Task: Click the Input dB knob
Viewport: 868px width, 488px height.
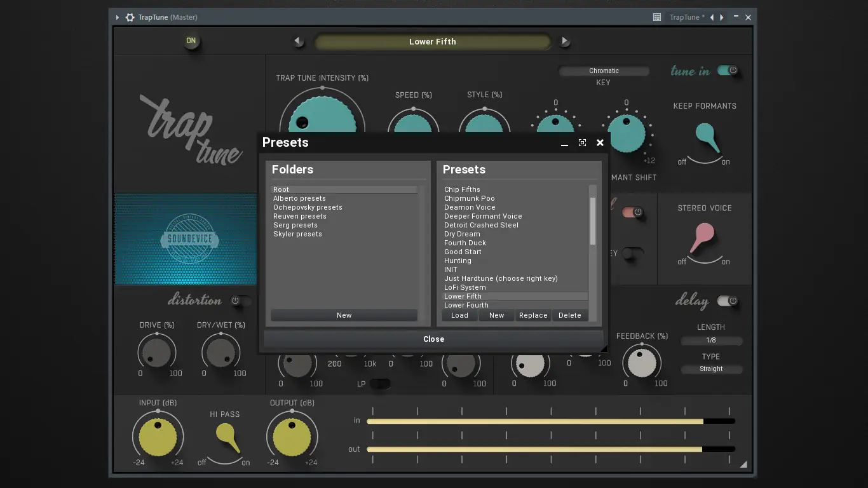Action: pos(158,437)
